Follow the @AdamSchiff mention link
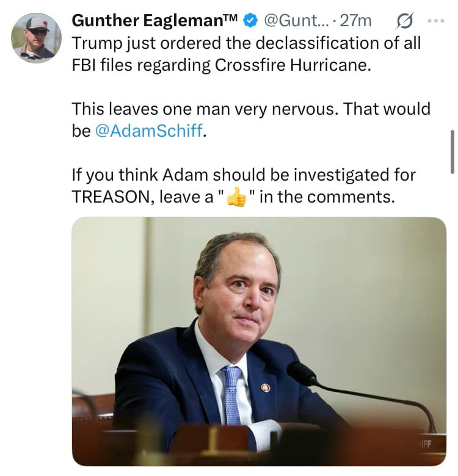Viewport: 458px width, 476px height. coord(148,131)
